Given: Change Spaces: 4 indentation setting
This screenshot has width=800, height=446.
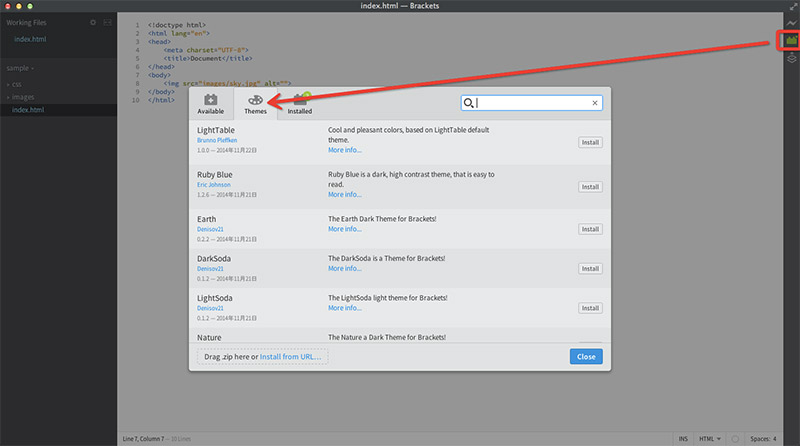Looking at the screenshot, I should [763, 439].
